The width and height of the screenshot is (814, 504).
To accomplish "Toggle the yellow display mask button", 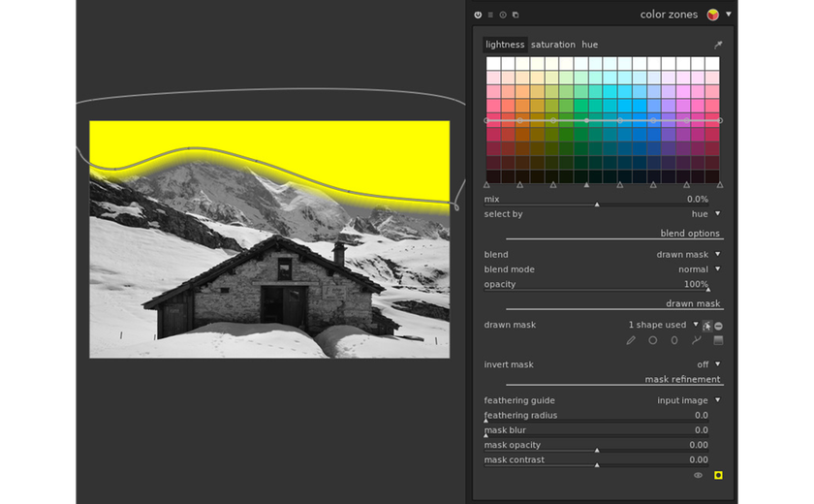I will [718, 475].
